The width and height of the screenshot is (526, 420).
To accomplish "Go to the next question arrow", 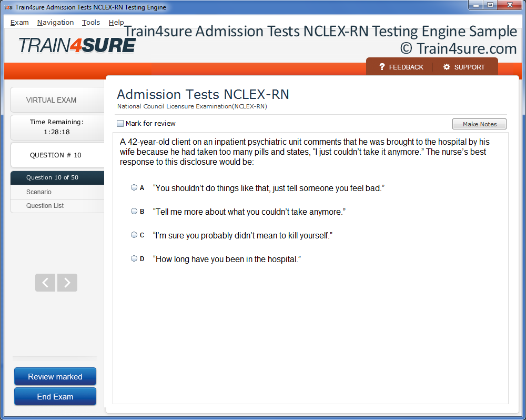I will click(x=67, y=282).
